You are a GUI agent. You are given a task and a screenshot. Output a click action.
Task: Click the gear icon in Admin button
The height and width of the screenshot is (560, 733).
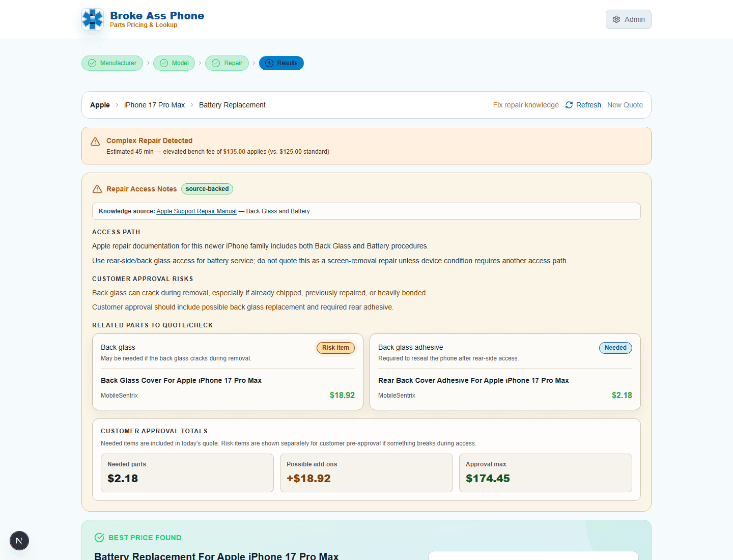616,19
